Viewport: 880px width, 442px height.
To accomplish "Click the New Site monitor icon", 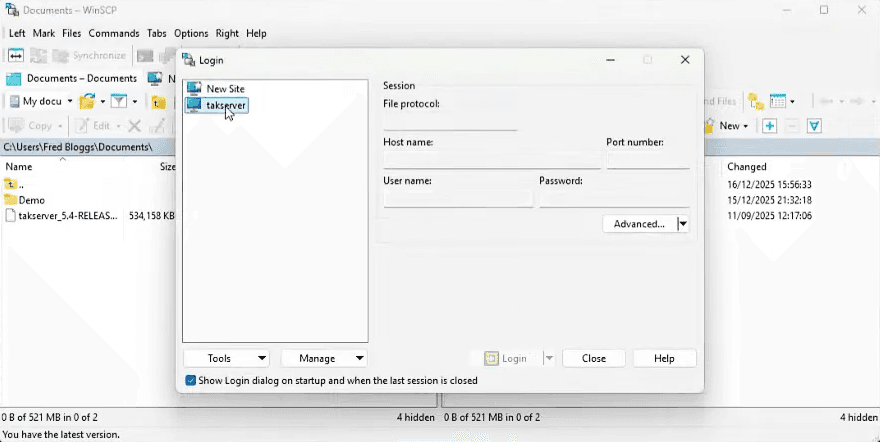I will coord(194,88).
